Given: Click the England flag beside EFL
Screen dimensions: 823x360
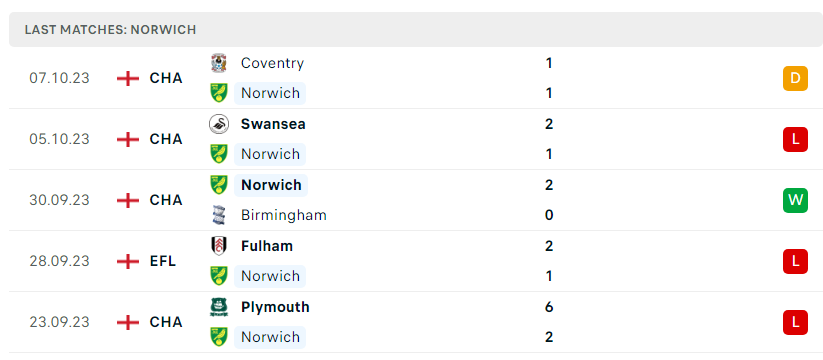Looking at the screenshot, I should point(128,261).
